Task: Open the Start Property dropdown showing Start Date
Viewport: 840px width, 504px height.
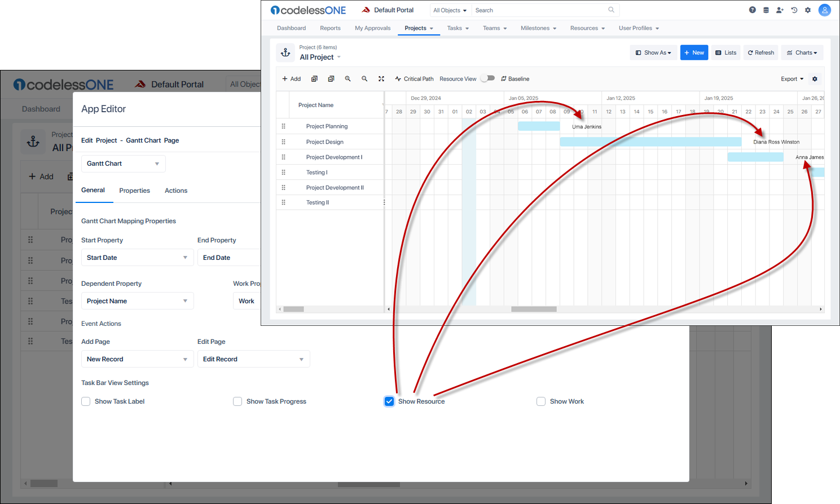Action: (x=137, y=258)
